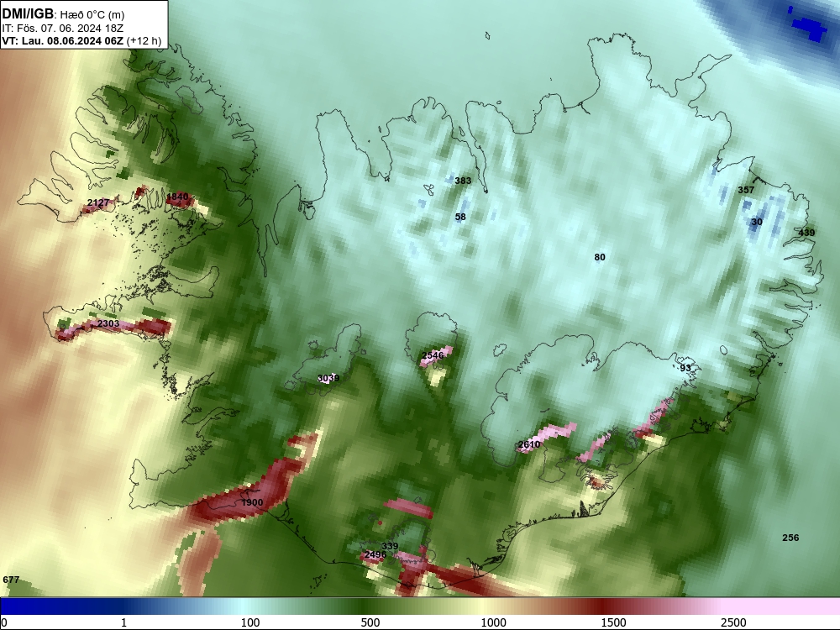Click the 2127 value on the map
The height and width of the screenshot is (630, 840).
(x=98, y=202)
